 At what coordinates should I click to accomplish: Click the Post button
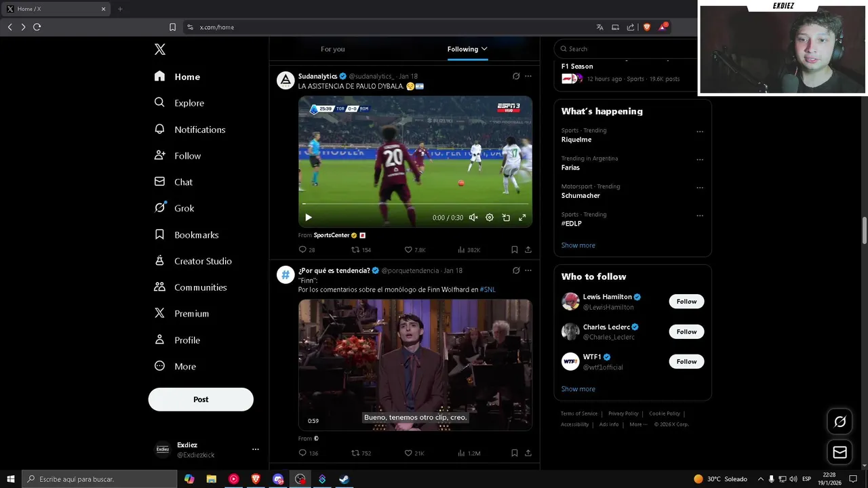coord(201,399)
